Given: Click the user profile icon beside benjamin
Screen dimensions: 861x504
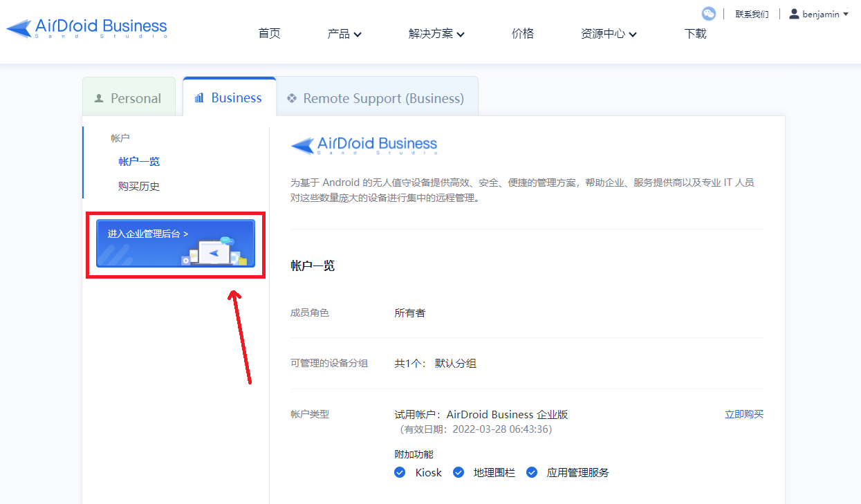Looking at the screenshot, I should pyautogui.click(x=794, y=14).
